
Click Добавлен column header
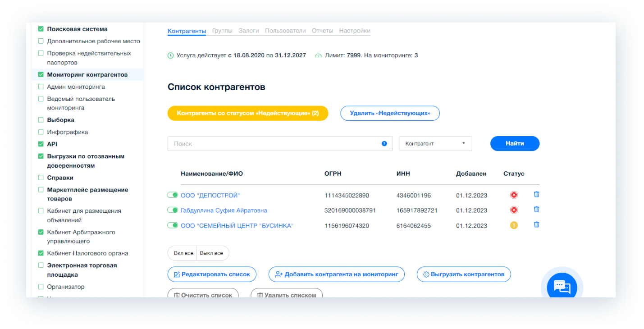click(x=471, y=174)
